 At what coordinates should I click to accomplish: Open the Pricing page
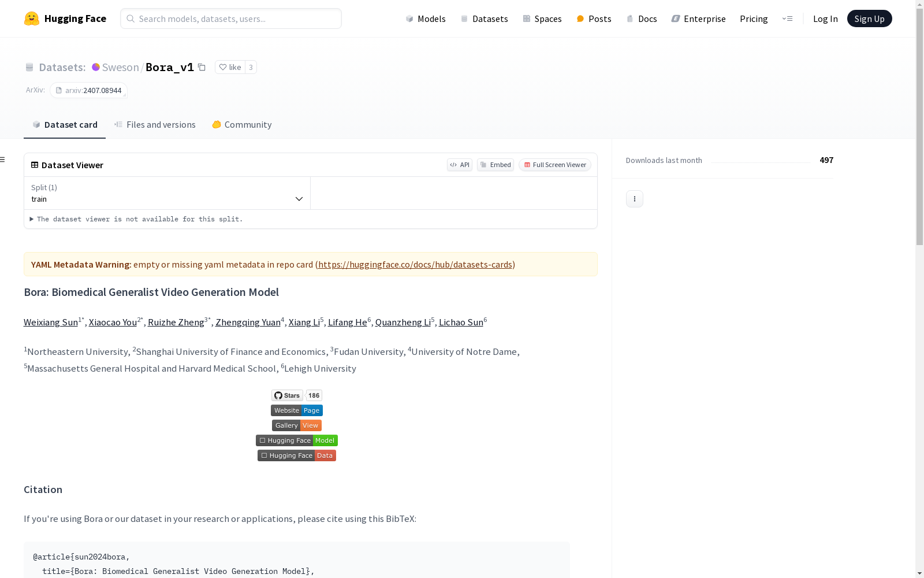click(x=754, y=18)
